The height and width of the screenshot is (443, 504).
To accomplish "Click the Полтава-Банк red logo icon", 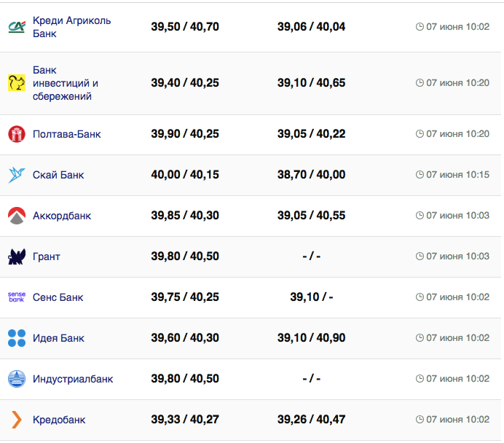I will point(17,134).
